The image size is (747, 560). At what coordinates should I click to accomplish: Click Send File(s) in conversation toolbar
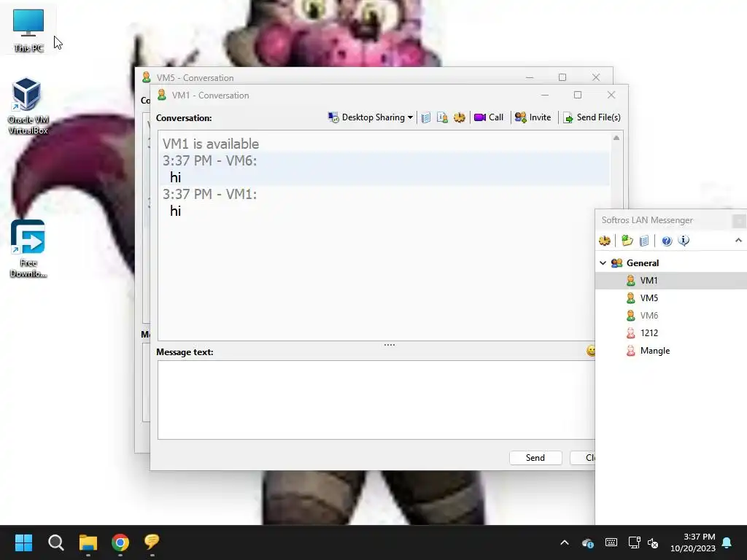coord(592,117)
